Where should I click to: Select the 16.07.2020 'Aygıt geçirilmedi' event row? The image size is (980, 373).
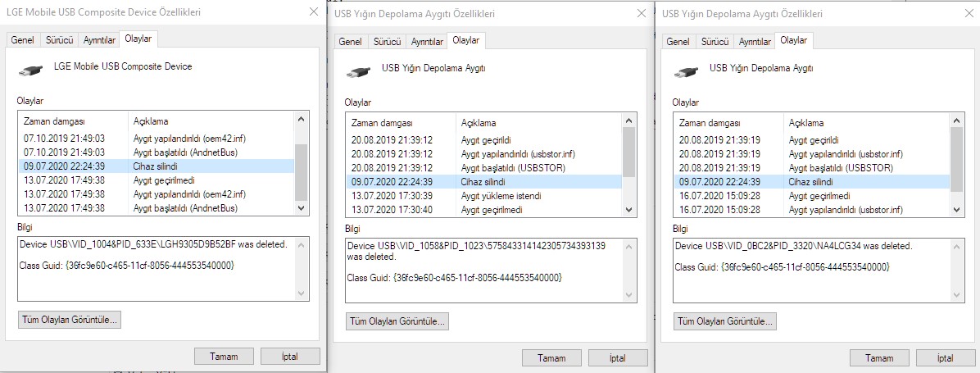tap(811, 196)
